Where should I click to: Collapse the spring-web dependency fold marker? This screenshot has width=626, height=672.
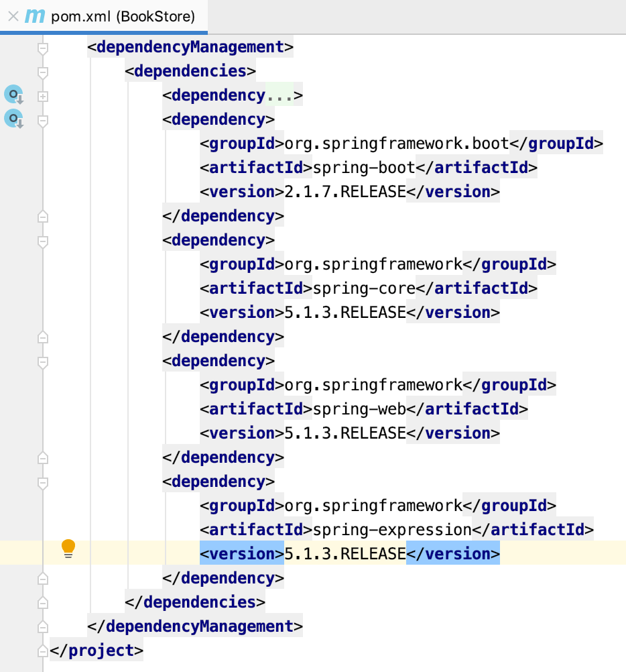pyautogui.click(x=42, y=360)
